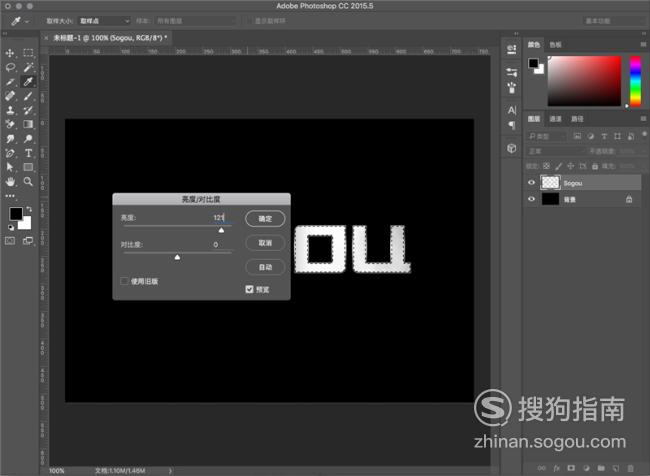Open the Layers panel flyout menu
Viewport: 650px width, 476px height.
point(643,119)
